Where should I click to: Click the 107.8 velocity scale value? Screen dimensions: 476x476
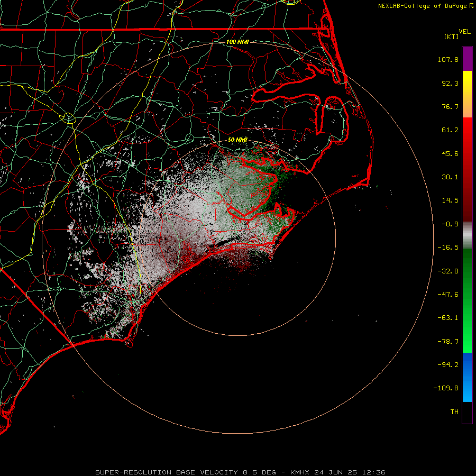(448, 59)
